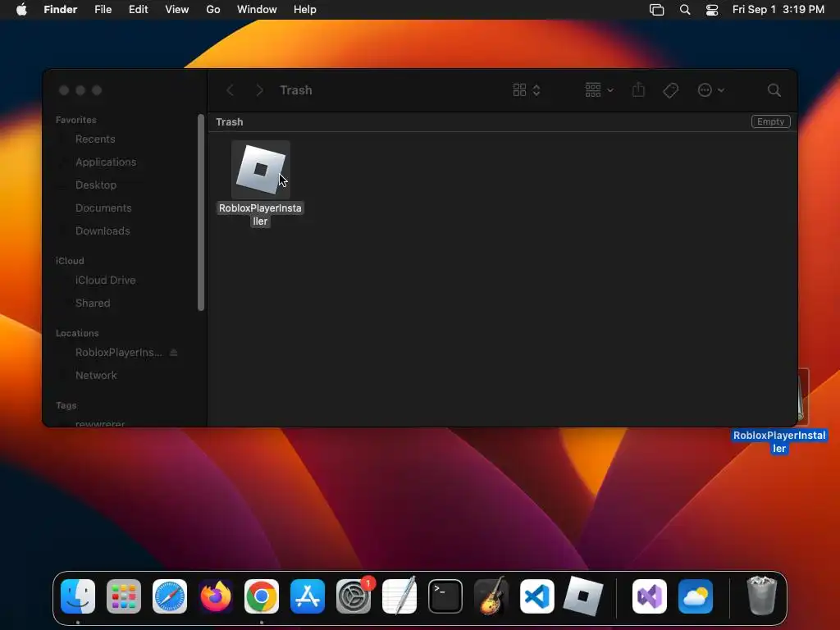Select RobloxPlayerIns... volume in sidebar
The image size is (840, 630).
[x=118, y=353]
